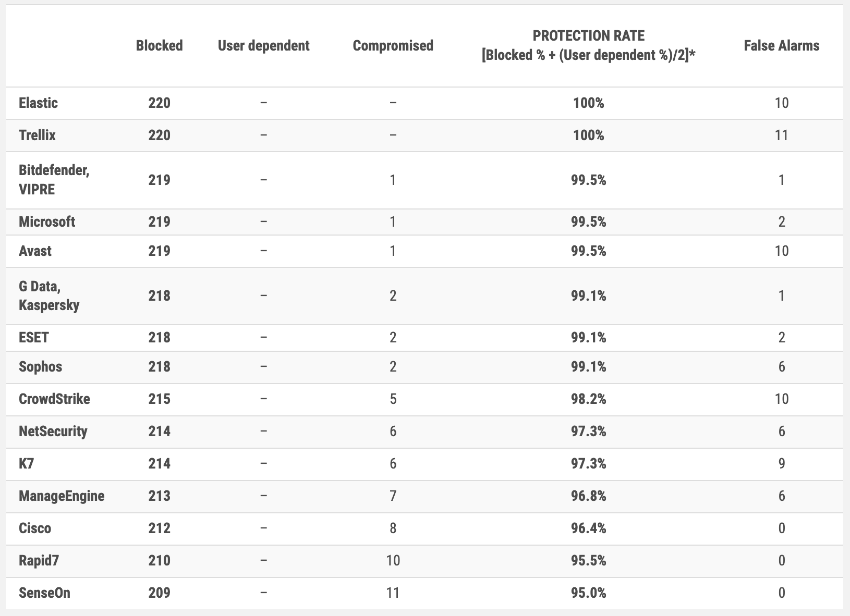
Task: Click K7's false alarms value 9
Action: [x=781, y=464]
